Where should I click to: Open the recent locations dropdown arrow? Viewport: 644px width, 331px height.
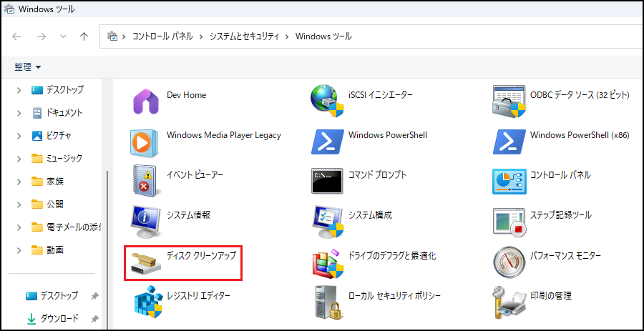(62, 36)
